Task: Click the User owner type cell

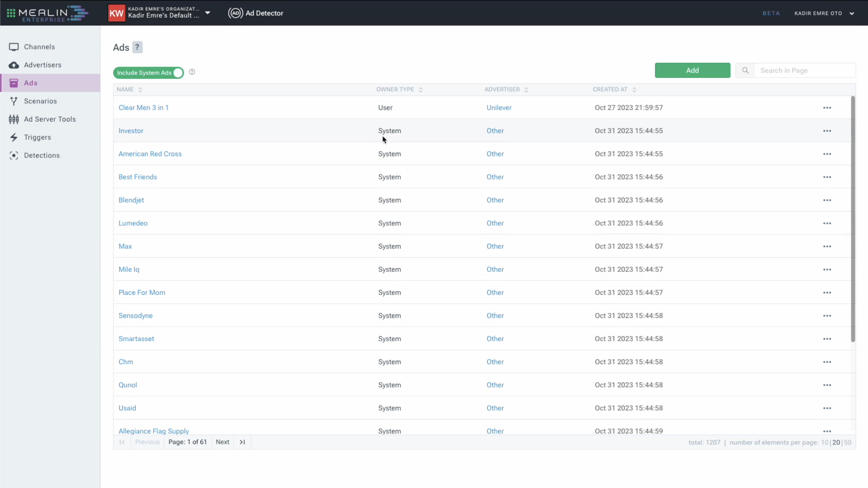Action: pyautogui.click(x=385, y=108)
